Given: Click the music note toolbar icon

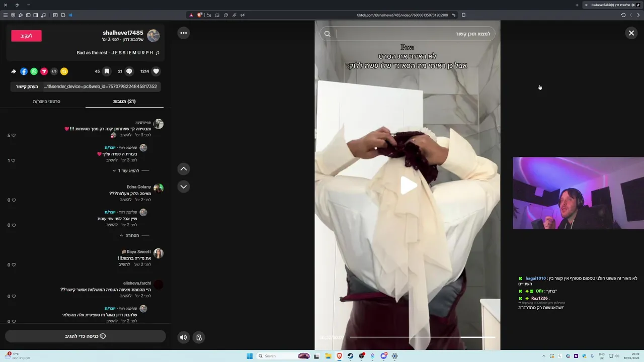Looking at the screenshot, I should tap(43, 15).
